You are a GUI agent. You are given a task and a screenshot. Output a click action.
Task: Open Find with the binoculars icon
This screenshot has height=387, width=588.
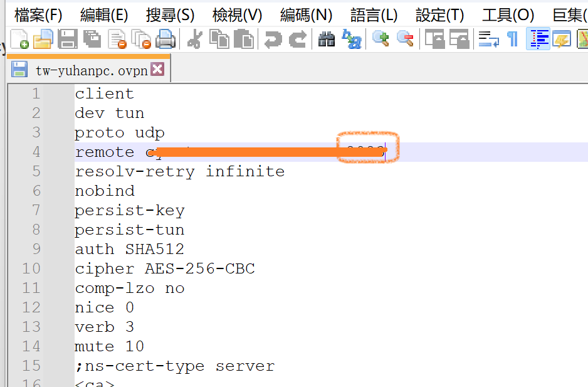(x=327, y=40)
